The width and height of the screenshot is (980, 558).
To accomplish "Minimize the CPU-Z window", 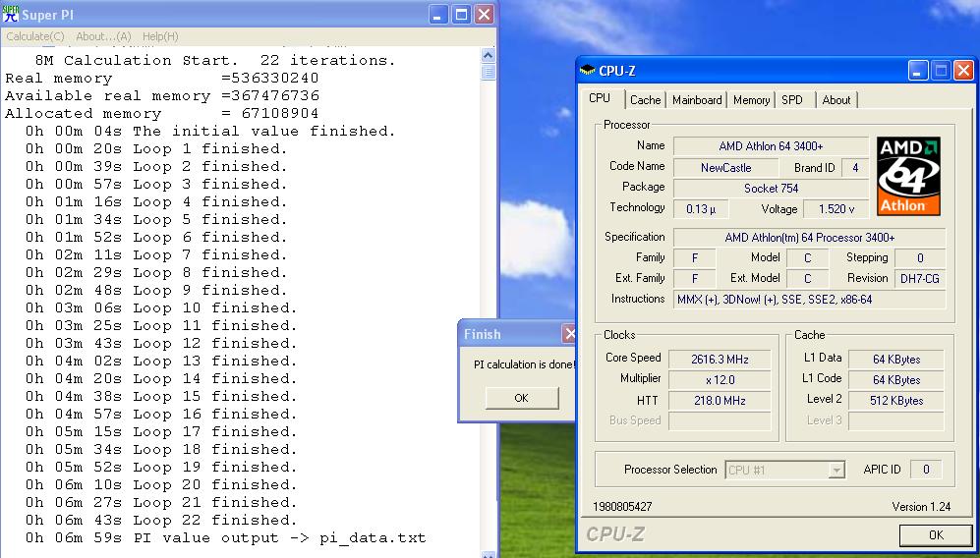I will (917, 71).
